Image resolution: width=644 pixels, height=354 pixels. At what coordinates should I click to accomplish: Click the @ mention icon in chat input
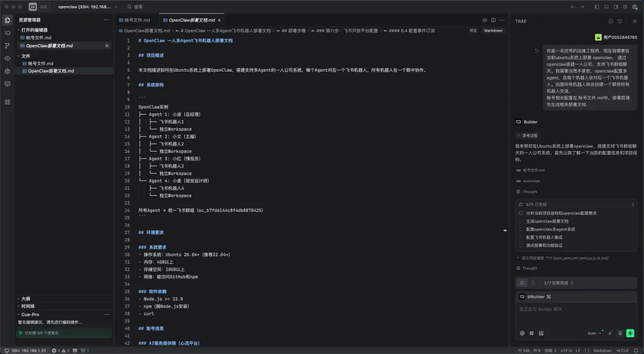[522, 334]
